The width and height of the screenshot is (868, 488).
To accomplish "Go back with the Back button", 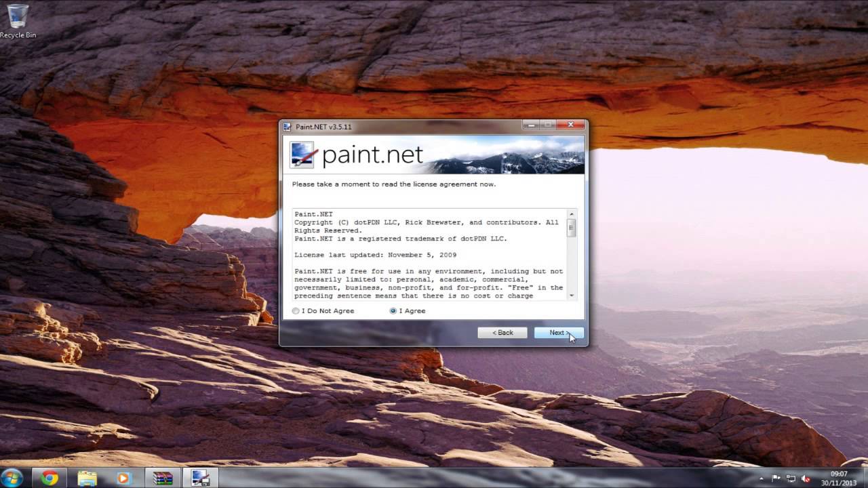I will tap(502, 333).
